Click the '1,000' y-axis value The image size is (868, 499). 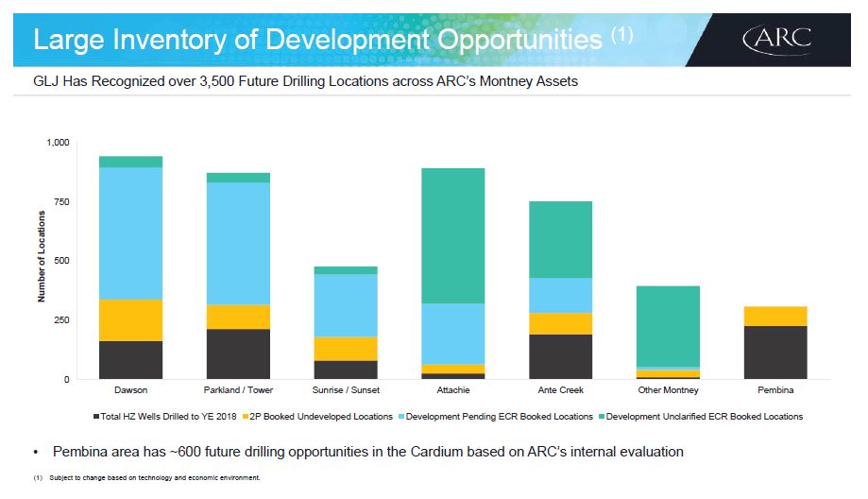(59, 143)
